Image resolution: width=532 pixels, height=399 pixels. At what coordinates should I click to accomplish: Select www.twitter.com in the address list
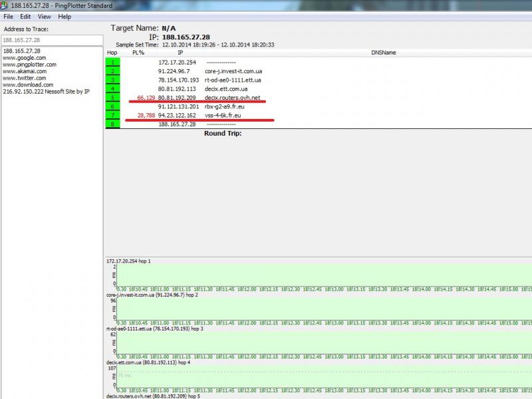pos(25,78)
